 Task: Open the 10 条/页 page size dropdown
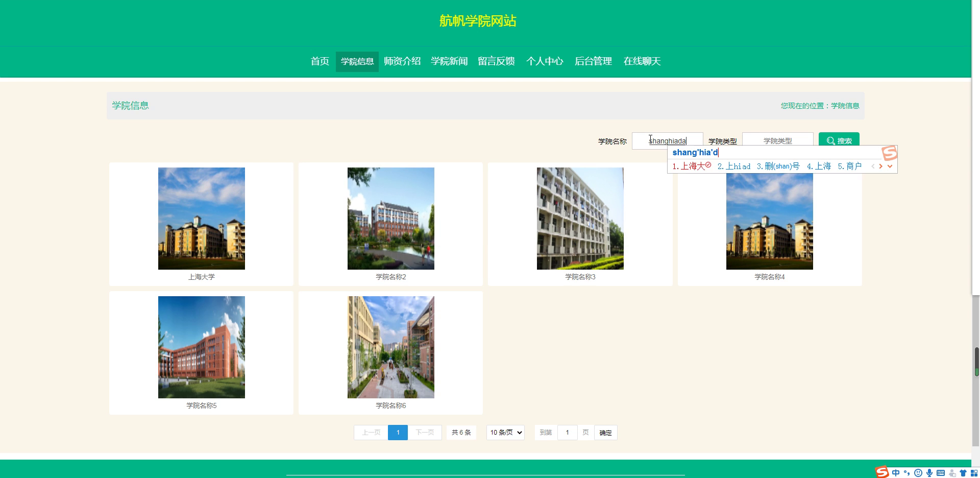tap(505, 433)
